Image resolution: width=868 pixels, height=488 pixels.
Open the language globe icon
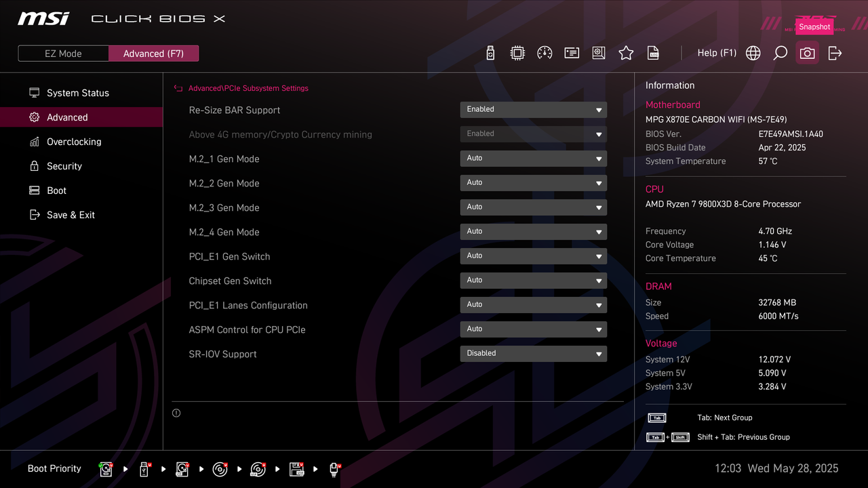point(753,53)
